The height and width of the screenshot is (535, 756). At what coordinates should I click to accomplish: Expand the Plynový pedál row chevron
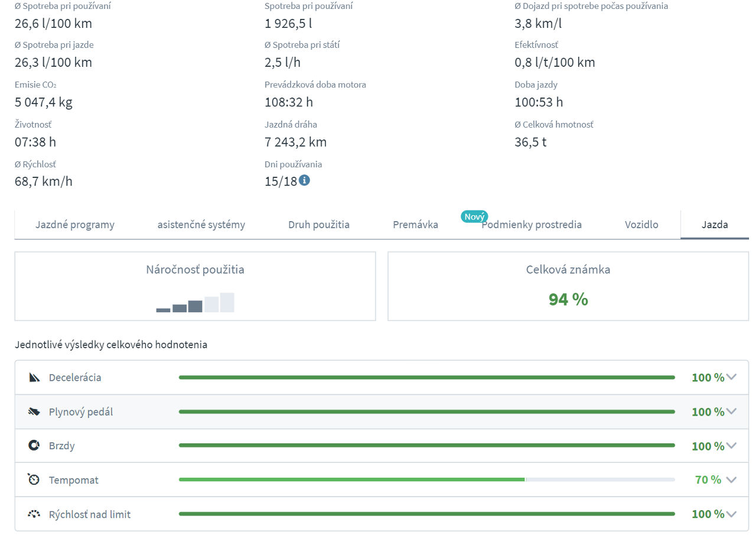(731, 411)
